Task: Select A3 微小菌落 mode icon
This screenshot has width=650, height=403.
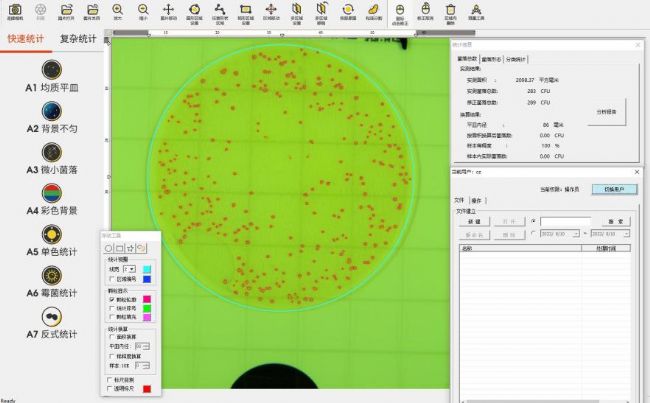Action: 52,151
